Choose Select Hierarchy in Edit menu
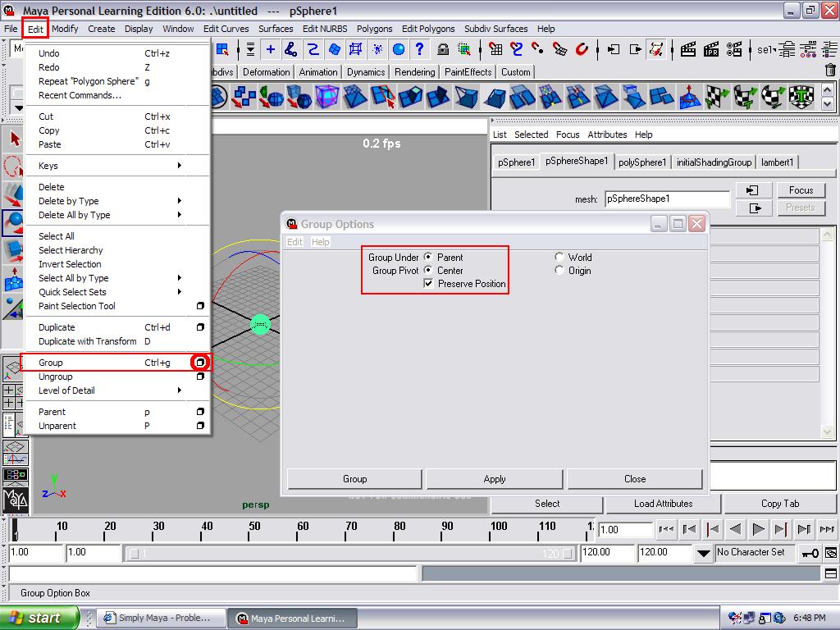Viewport: 840px width, 630px height. click(x=71, y=250)
